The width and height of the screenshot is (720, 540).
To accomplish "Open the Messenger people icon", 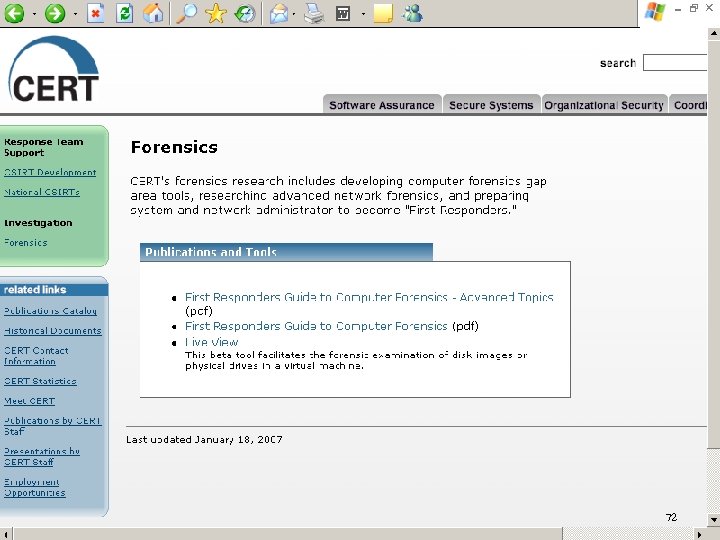I will coord(412,13).
